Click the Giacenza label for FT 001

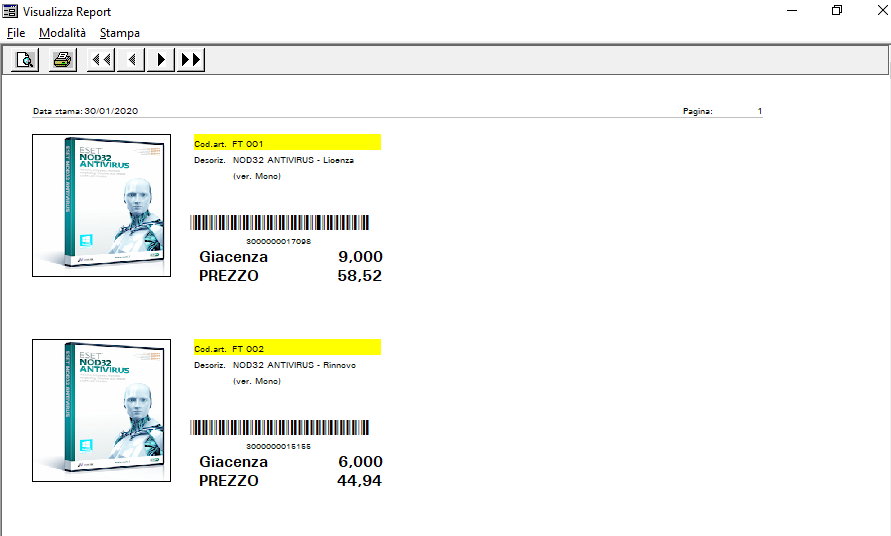pos(234,257)
